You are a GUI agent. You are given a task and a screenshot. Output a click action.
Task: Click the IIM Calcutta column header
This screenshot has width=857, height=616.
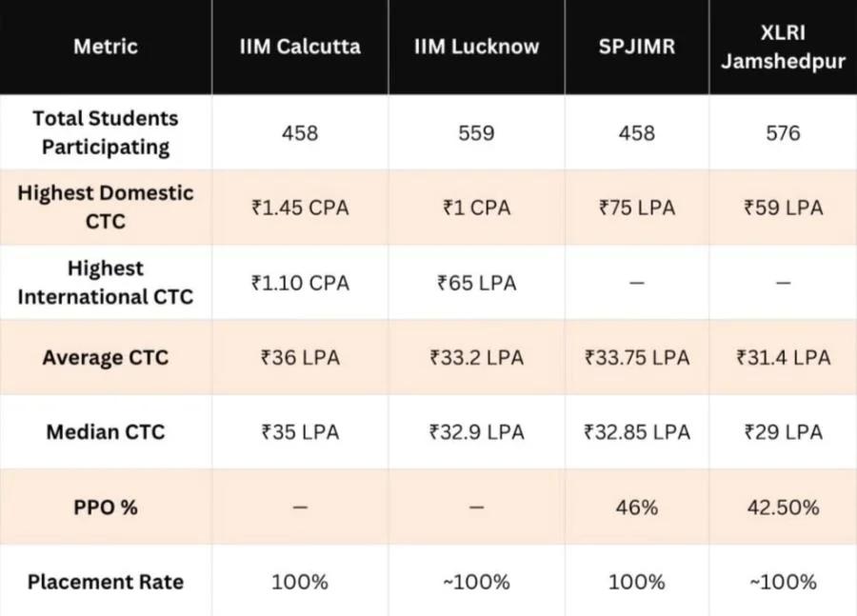tap(299, 47)
